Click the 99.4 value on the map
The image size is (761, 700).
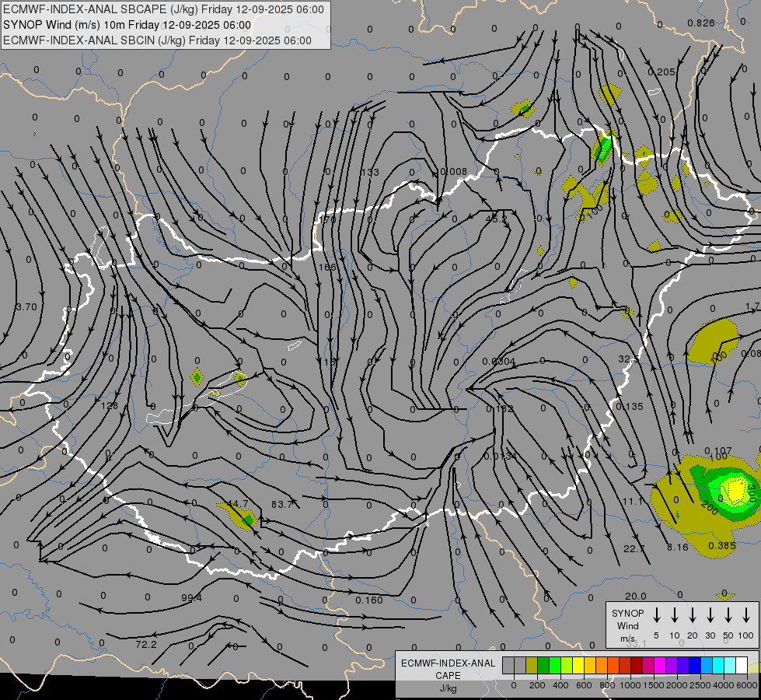pyautogui.click(x=192, y=598)
